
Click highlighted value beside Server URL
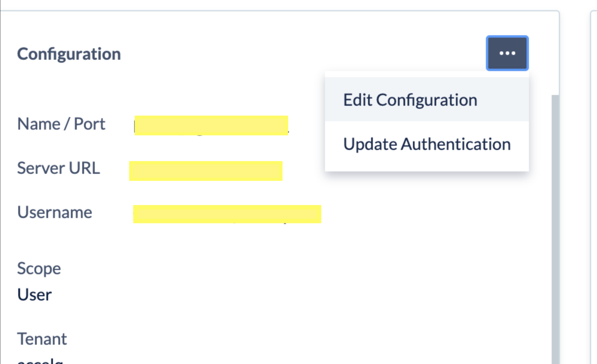pyautogui.click(x=206, y=171)
